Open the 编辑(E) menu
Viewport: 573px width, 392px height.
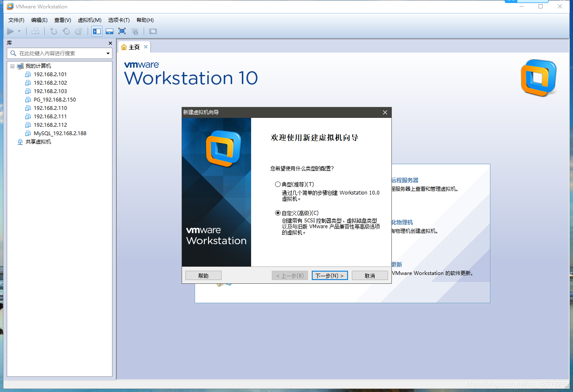(39, 20)
